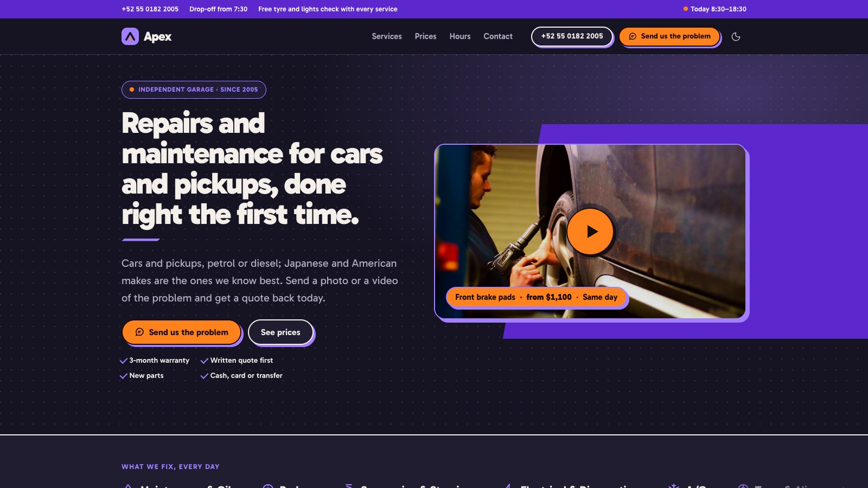Open the Prices nav item

425,36
